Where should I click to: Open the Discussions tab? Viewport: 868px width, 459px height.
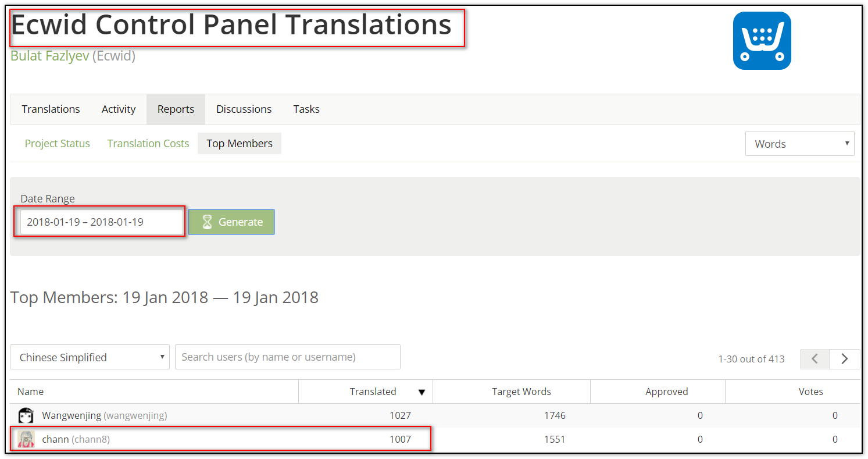244,109
